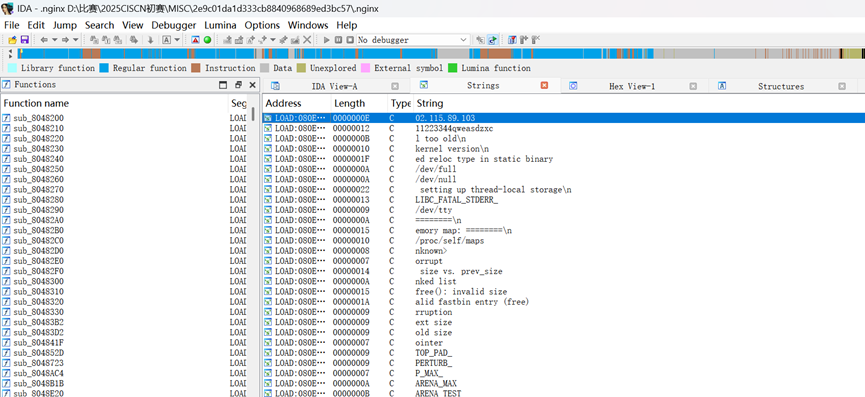Select function sub_8048AC4
Screen dimensions: 865x397
(39, 373)
